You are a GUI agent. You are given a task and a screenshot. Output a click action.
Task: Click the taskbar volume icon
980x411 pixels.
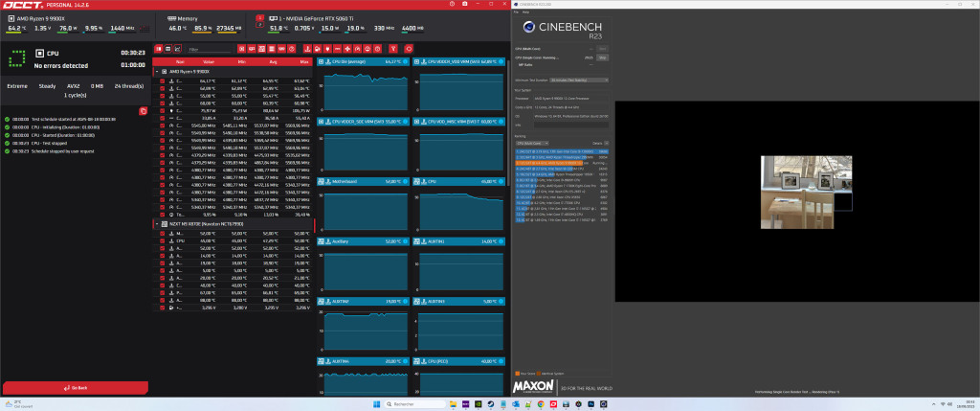coord(950,404)
